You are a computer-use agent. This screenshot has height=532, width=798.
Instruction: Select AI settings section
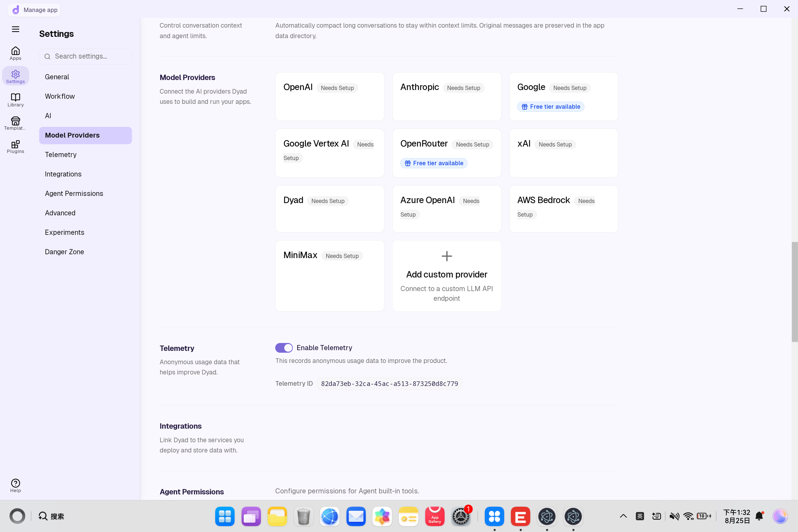tap(85, 116)
